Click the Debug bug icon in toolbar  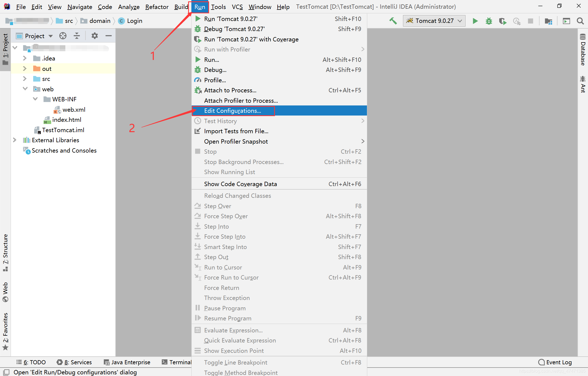[489, 21]
